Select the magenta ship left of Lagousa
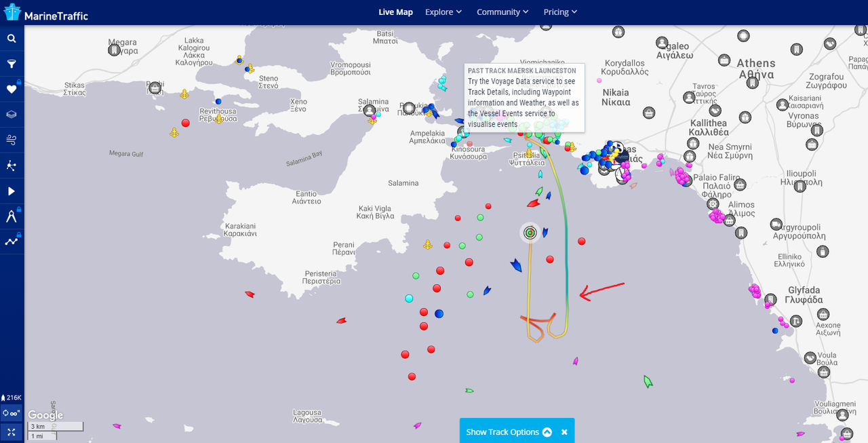The width and height of the screenshot is (868, 443). click(116, 426)
